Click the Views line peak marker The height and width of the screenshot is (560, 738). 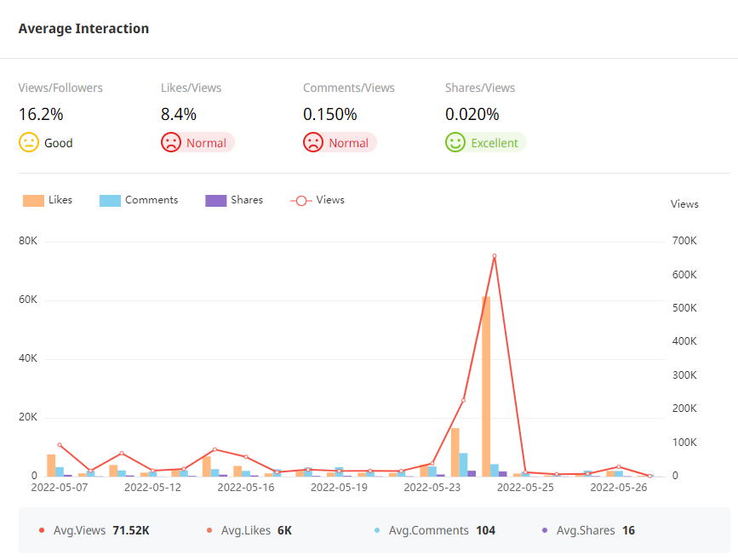click(494, 256)
